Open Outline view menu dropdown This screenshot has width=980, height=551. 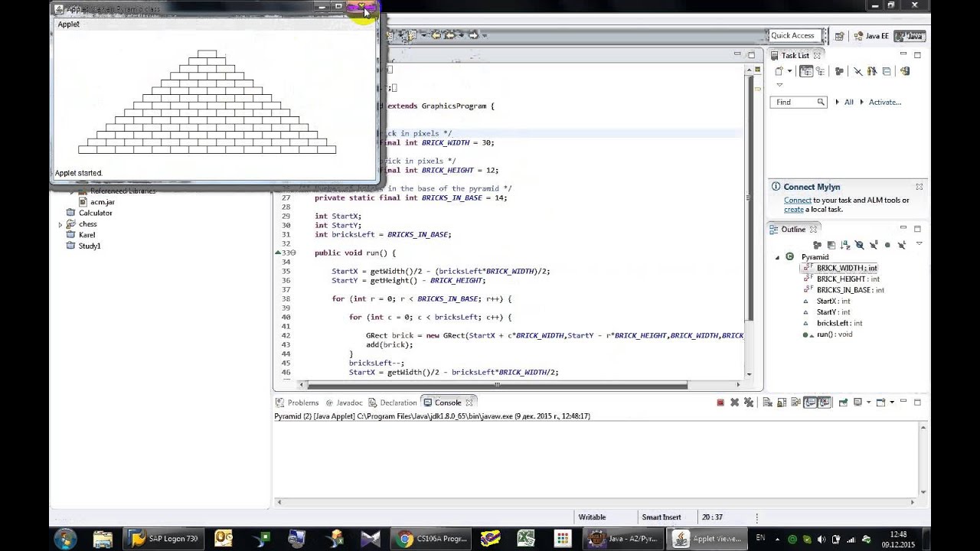click(x=920, y=243)
